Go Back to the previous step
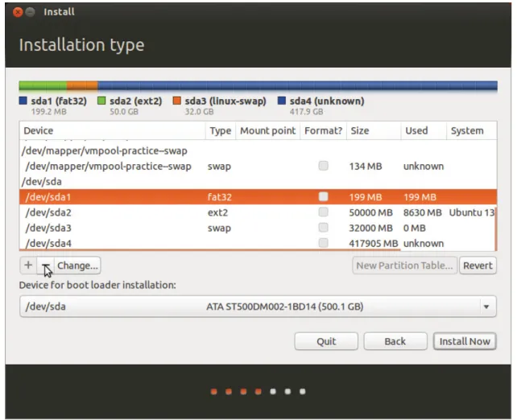This screenshot has height=420, width=517. [x=395, y=341]
